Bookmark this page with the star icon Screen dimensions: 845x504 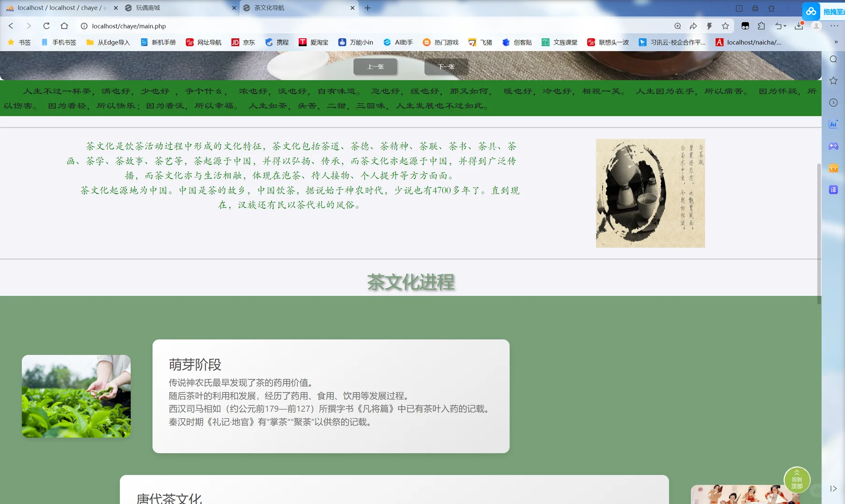click(725, 26)
